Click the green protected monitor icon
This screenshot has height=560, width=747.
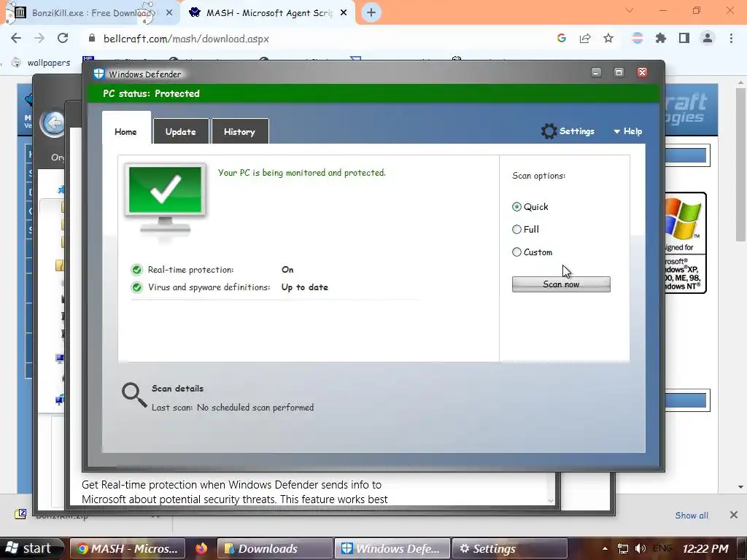pyautogui.click(x=165, y=199)
